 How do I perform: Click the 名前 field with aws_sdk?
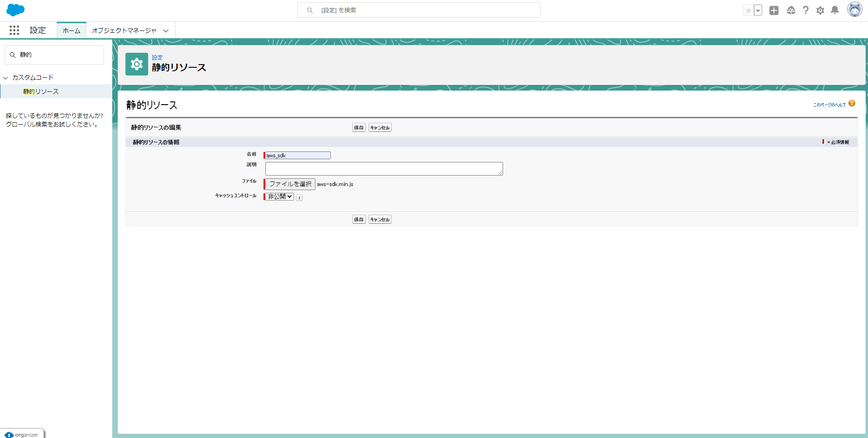pos(298,156)
